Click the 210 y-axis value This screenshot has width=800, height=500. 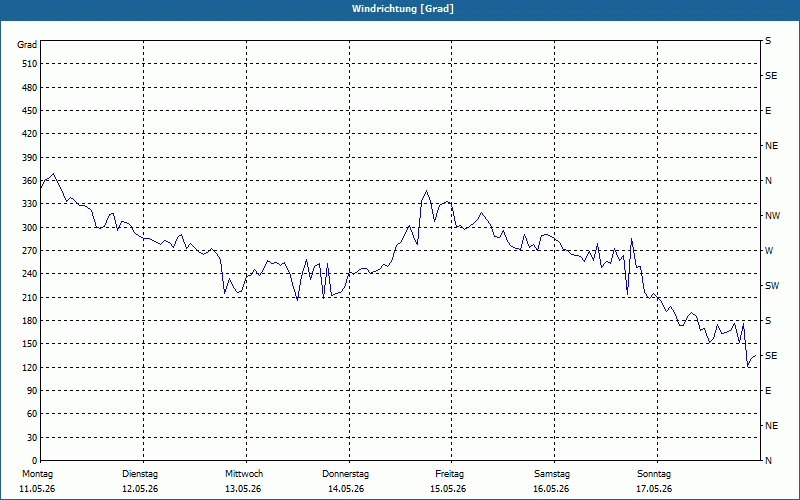[30, 297]
